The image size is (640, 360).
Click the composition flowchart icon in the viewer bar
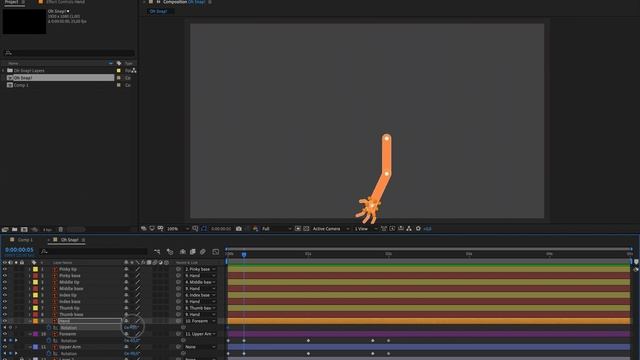pyautogui.click(x=409, y=229)
